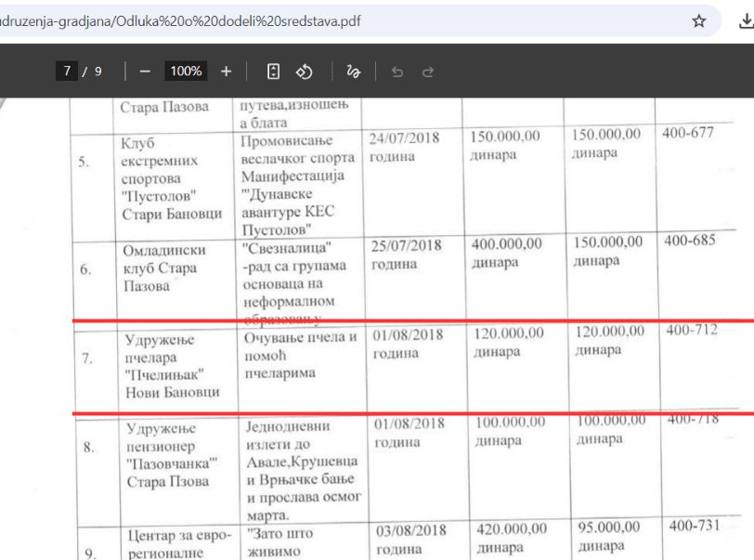Select the current page number field
The height and width of the screenshot is (560, 754).
click(66, 72)
